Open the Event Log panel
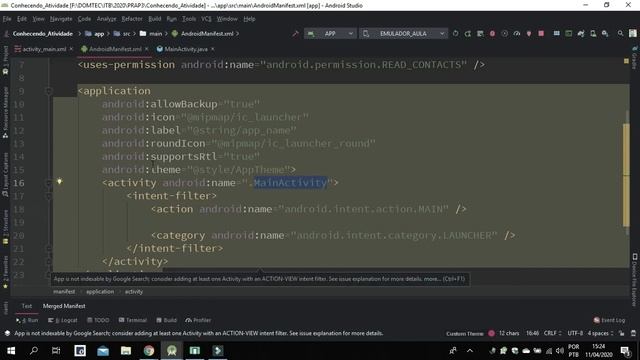The image size is (640, 360). 609,320
